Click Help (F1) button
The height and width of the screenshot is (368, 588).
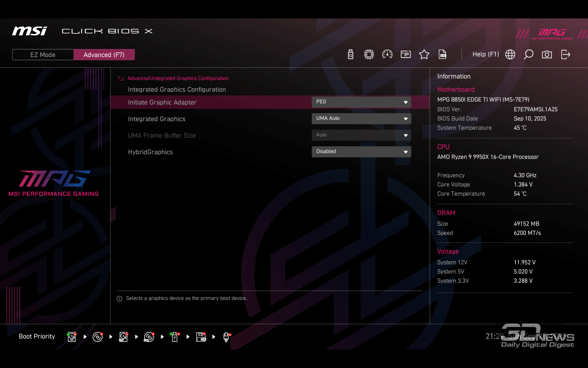485,54
